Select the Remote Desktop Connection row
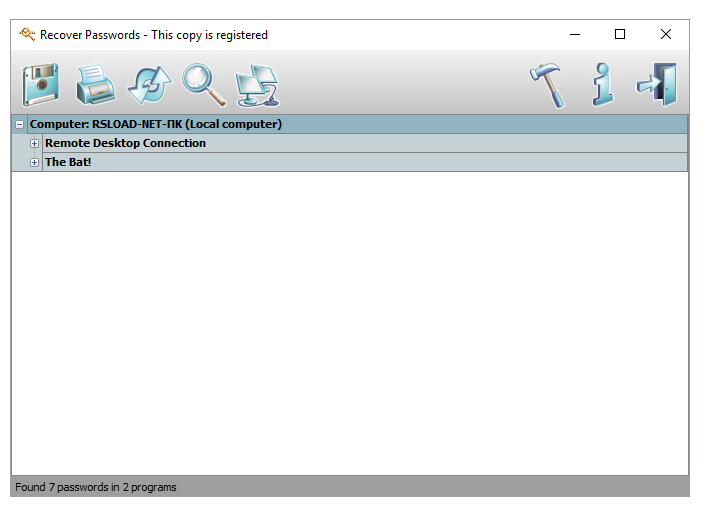The height and width of the screenshot is (517, 712). [365, 143]
